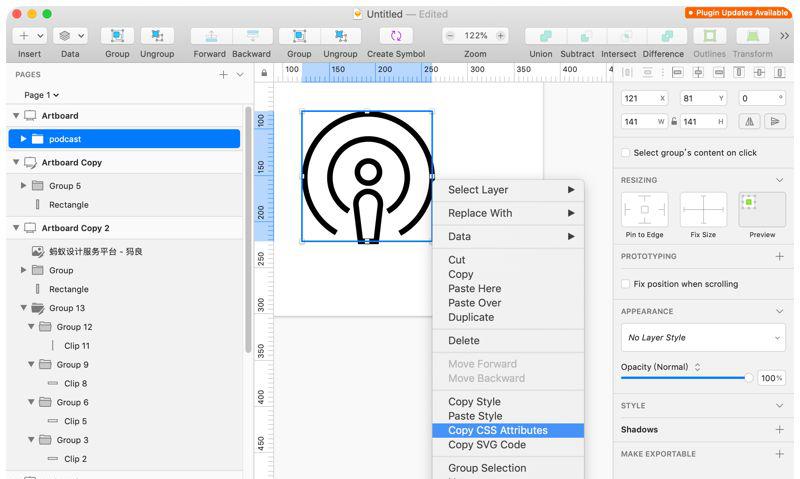800x479 pixels.
Task: Collapse Artboard Copy in layer list
Action: [16, 162]
